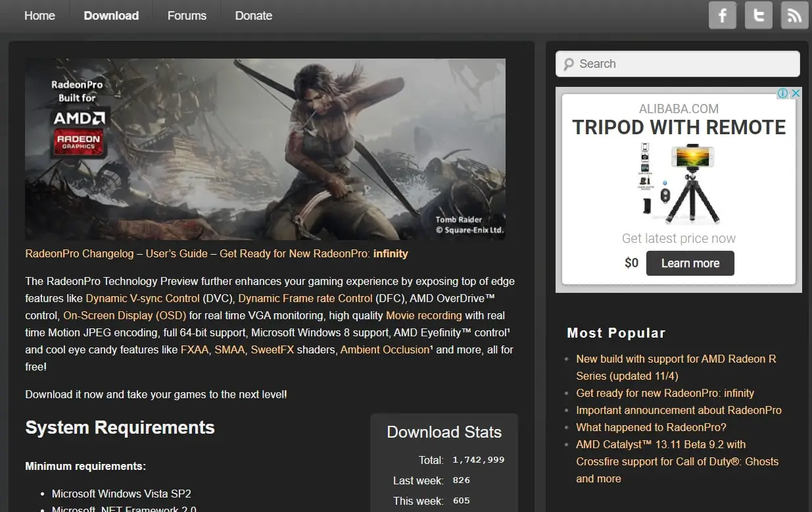Open the Twitter social icon
812x512 pixels.
[758, 15]
